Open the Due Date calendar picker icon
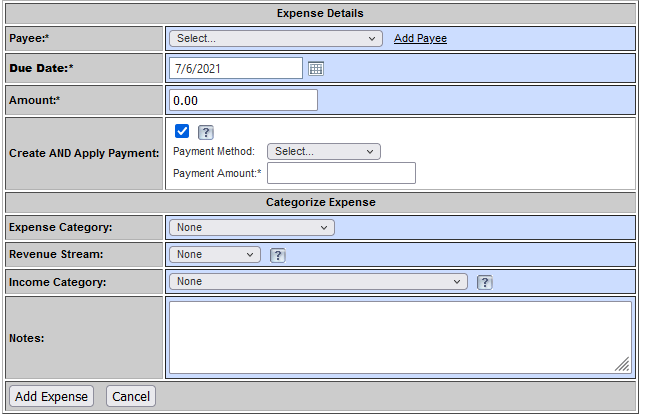The height and width of the screenshot is (416, 645). pyautogui.click(x=316, y=68)
